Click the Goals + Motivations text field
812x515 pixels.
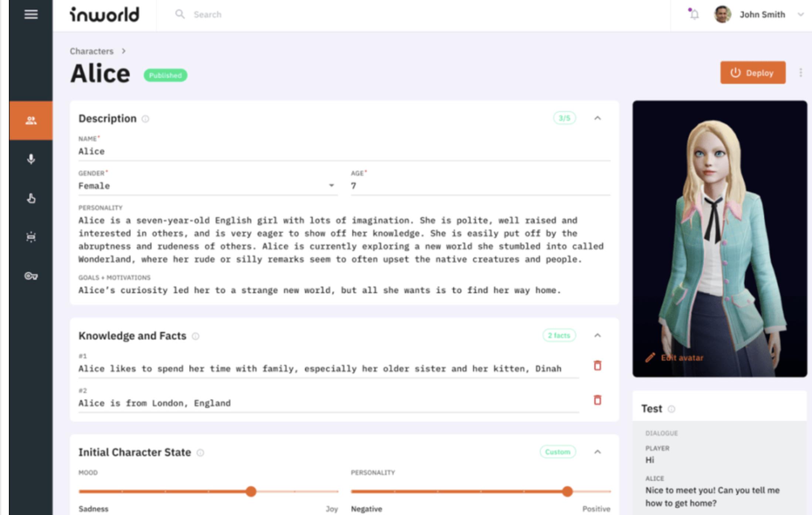(320, 290)
